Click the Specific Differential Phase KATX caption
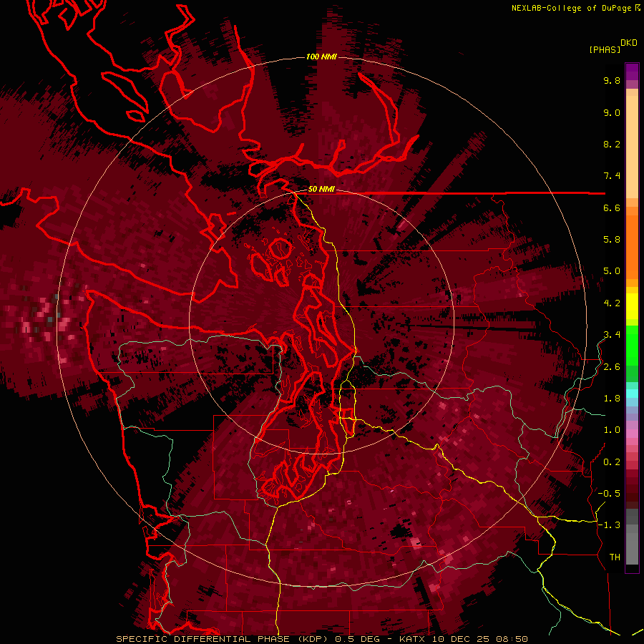Viewport: 644px width, 644px height. pos(322,639)
